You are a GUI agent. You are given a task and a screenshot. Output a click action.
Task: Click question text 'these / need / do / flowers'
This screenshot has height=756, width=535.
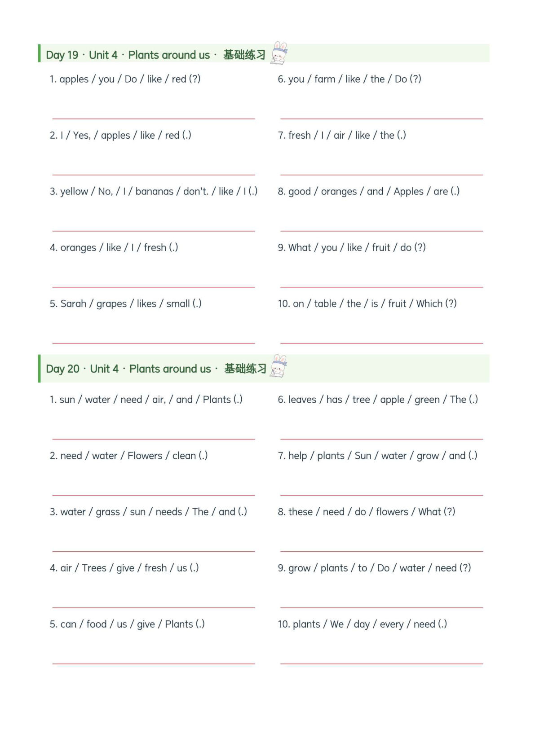pos(367,512)
